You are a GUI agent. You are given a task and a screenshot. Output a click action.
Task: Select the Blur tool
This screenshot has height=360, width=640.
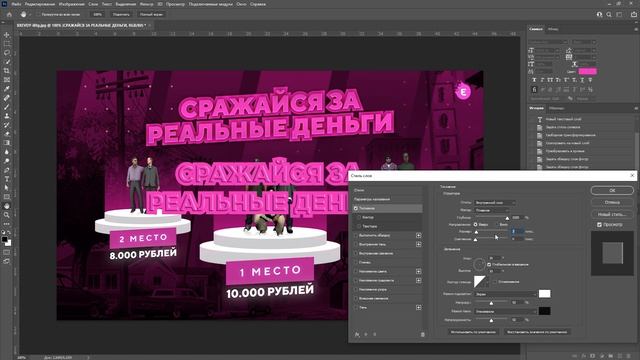point(7,152)
